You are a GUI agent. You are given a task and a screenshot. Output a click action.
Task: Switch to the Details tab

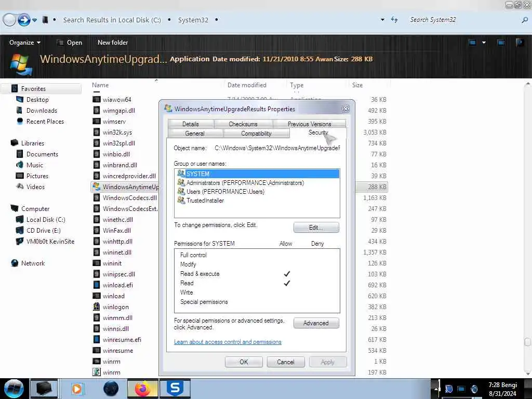[x=191, y=124]
